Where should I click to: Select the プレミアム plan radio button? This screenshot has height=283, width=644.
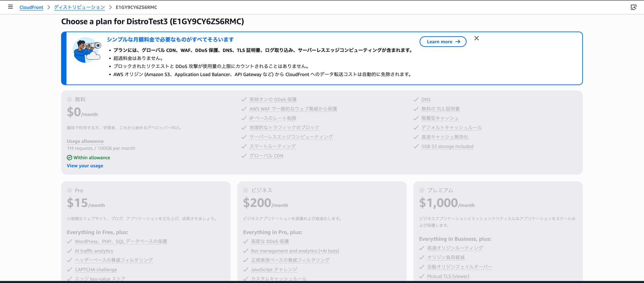[x=422, y=190]
